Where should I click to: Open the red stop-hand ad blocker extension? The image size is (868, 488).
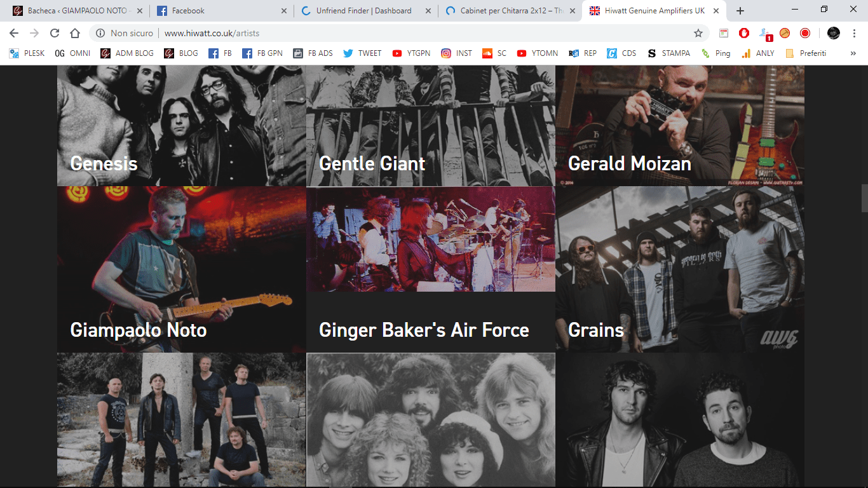[743, 33]
